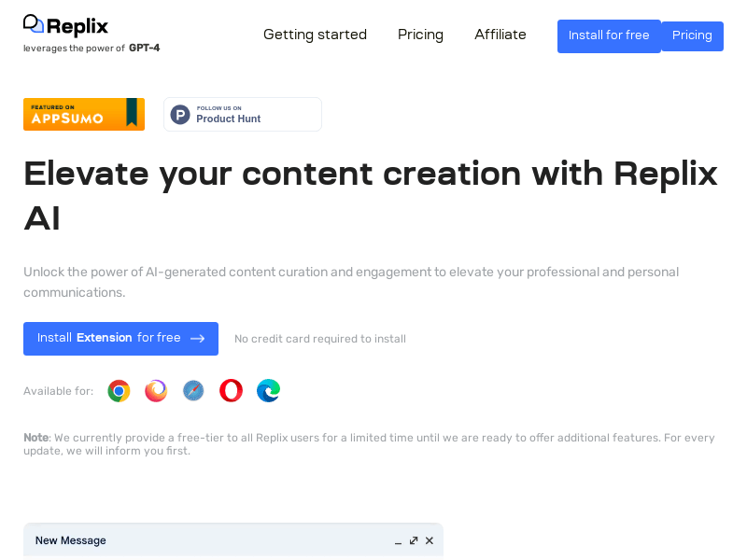This screenshot has width=747, height=560.
Task: Select the Safari browser icon
Action: (x=193, y=391)
